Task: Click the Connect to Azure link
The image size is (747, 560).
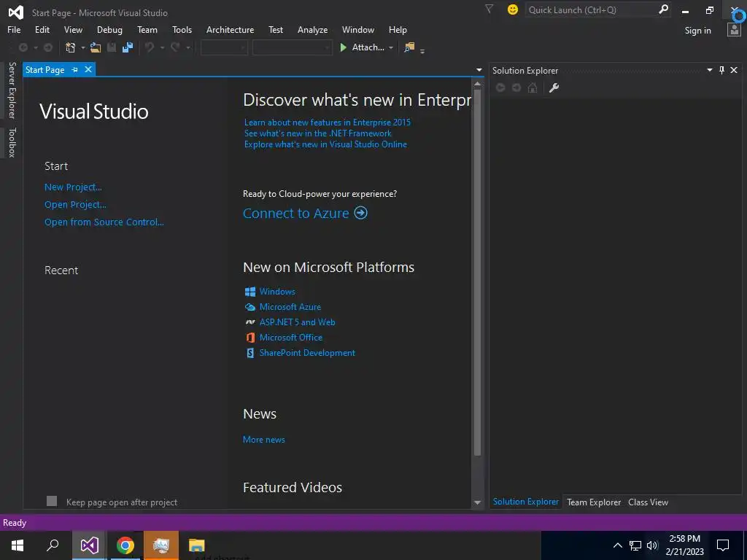Action: tap(296, 213)
